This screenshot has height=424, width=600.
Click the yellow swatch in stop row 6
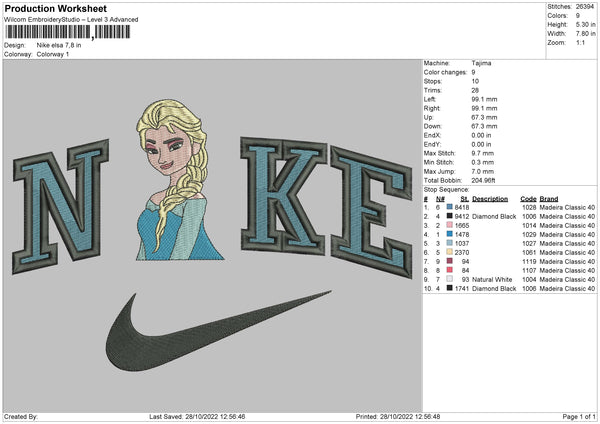[x=450, y=252]
